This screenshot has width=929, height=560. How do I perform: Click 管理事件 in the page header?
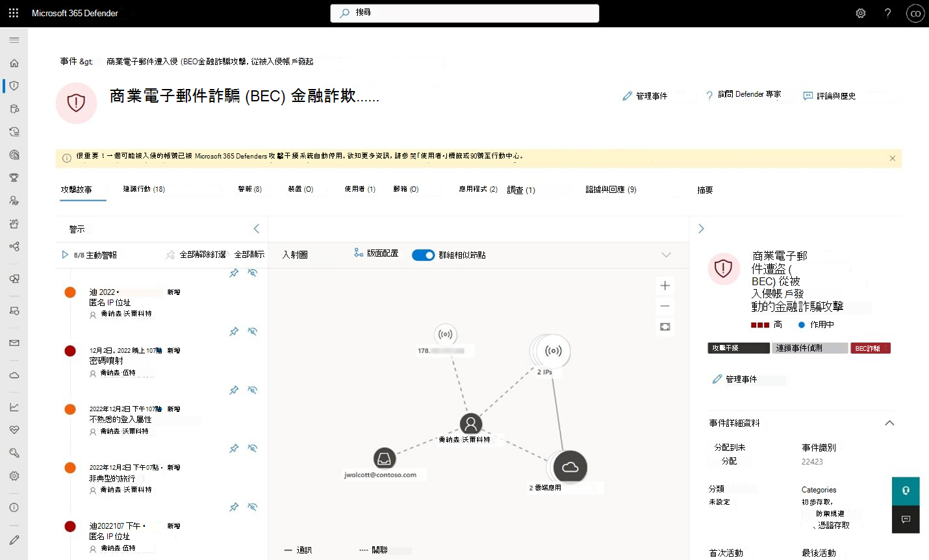point(644,95)
